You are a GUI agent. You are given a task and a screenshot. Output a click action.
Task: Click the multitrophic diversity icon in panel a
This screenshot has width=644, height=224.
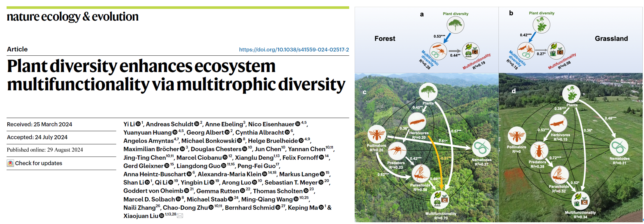pos(438,51)
